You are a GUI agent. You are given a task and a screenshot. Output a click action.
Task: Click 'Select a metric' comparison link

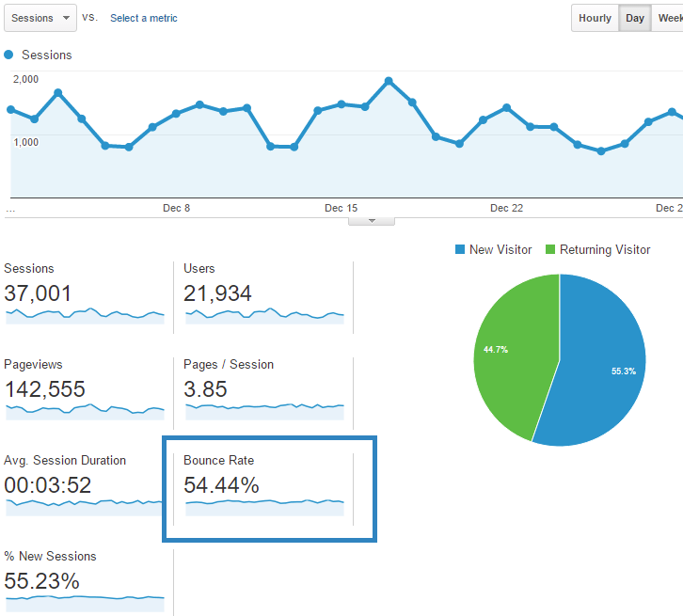(143, 18)
